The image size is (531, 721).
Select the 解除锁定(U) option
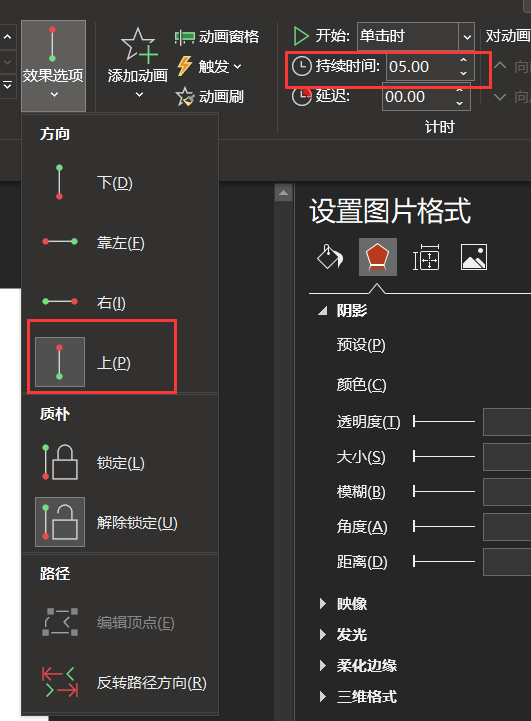(120, 522)
